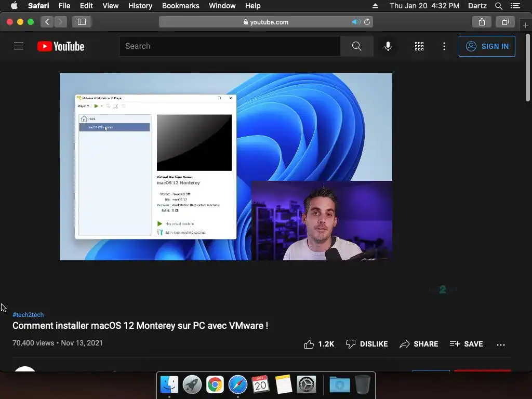Open more actions ellipsis beside SAVE

pyautogui.click(x=501, y=345)
